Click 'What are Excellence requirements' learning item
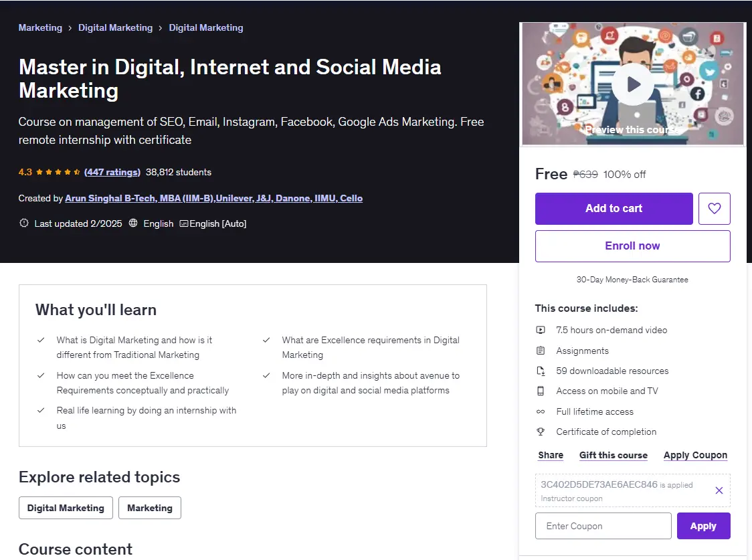This screenshot has height=560, width=752. 371,347
